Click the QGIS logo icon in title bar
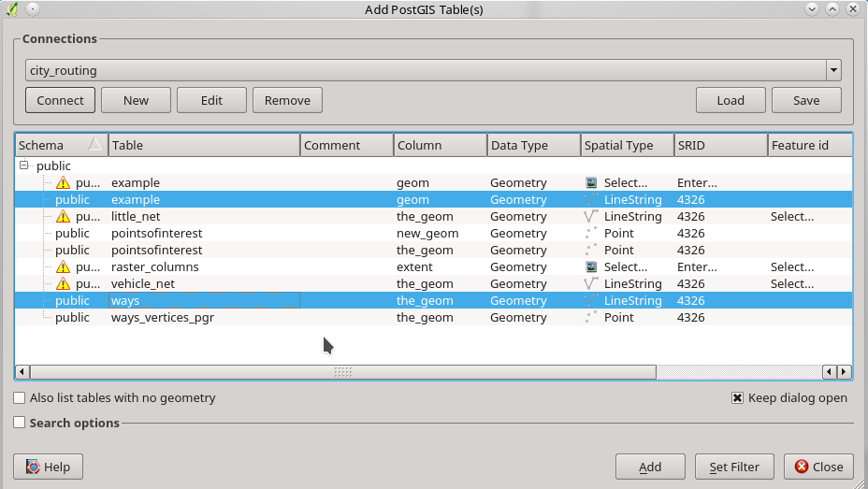The height and width of the screenshot is (489, 868). point(11,9)
